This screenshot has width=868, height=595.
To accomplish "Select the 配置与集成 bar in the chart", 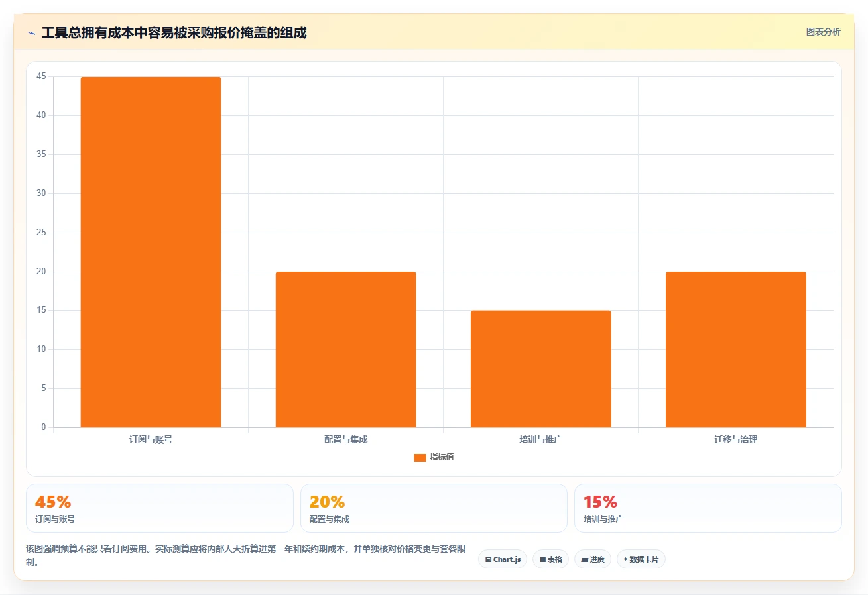I will point(345,349).
